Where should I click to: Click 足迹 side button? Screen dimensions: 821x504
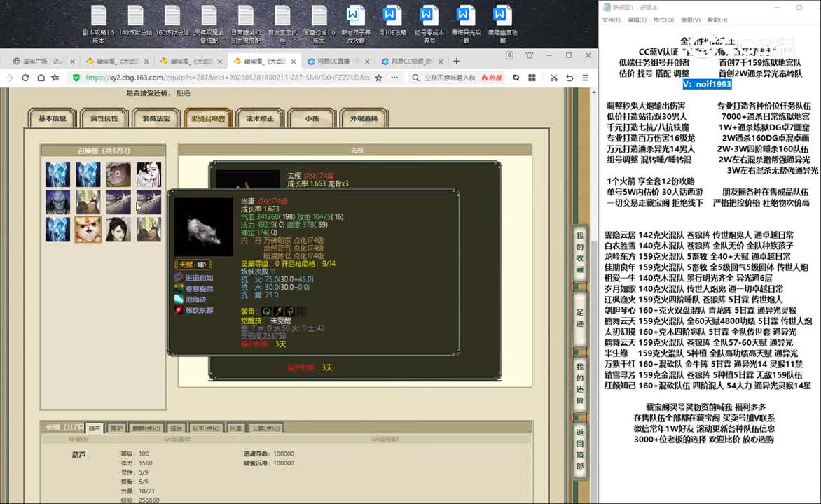tap(579, 318)
